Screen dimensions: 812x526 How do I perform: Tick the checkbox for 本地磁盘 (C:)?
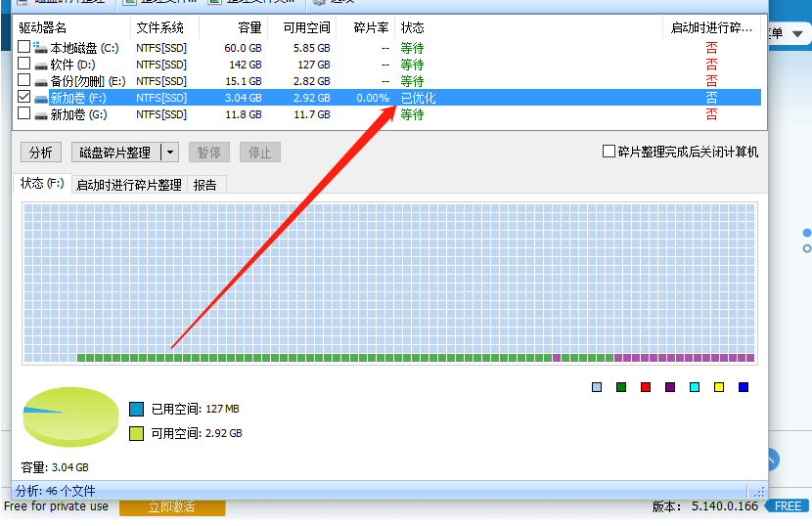point(23,47)
